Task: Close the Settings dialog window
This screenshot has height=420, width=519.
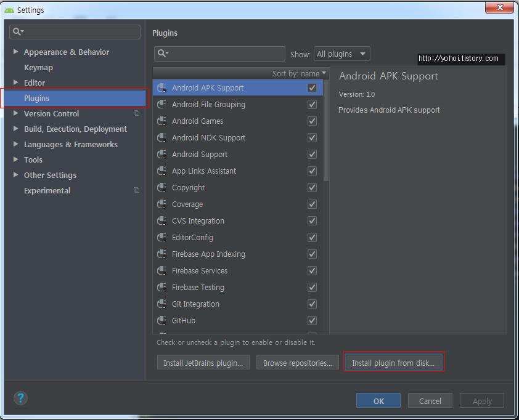Action: pyautogui.click(x=500, y=7)
